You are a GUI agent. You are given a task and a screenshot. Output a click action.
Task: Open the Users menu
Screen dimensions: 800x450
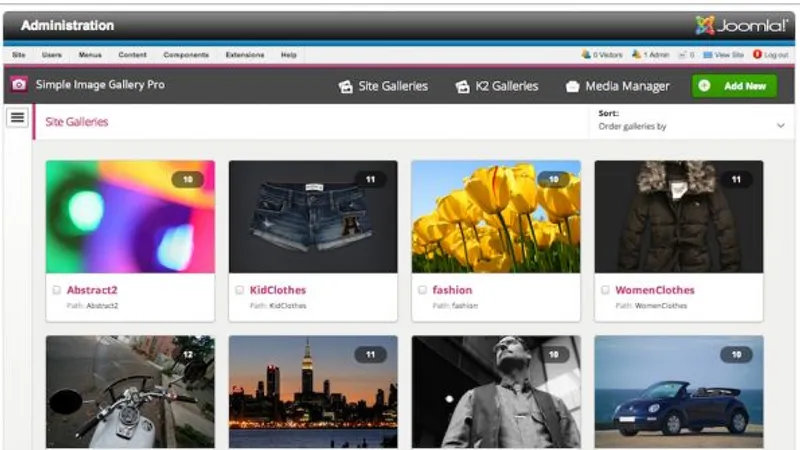point(52,55)
